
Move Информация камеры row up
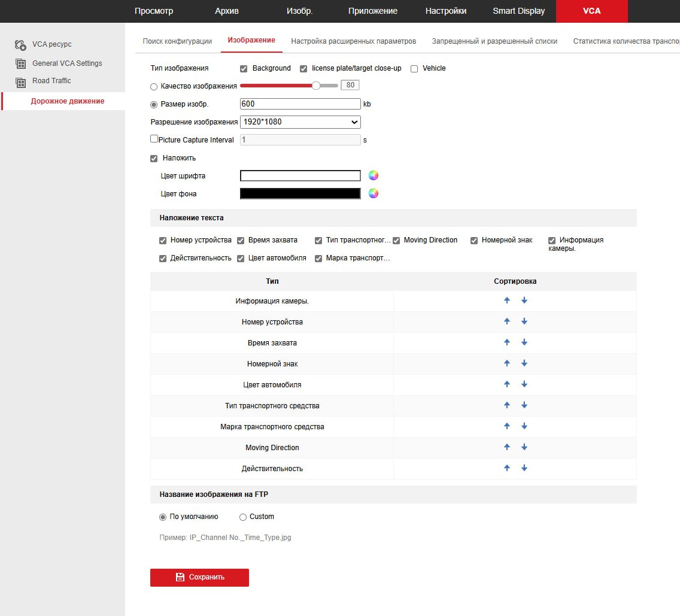[x=506, y=300]
